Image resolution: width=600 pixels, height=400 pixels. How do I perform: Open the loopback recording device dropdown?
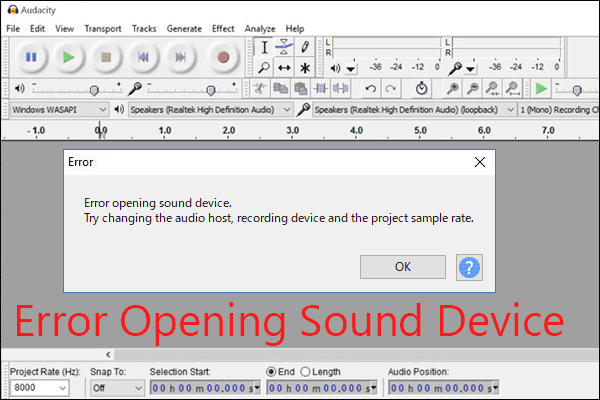414,110
